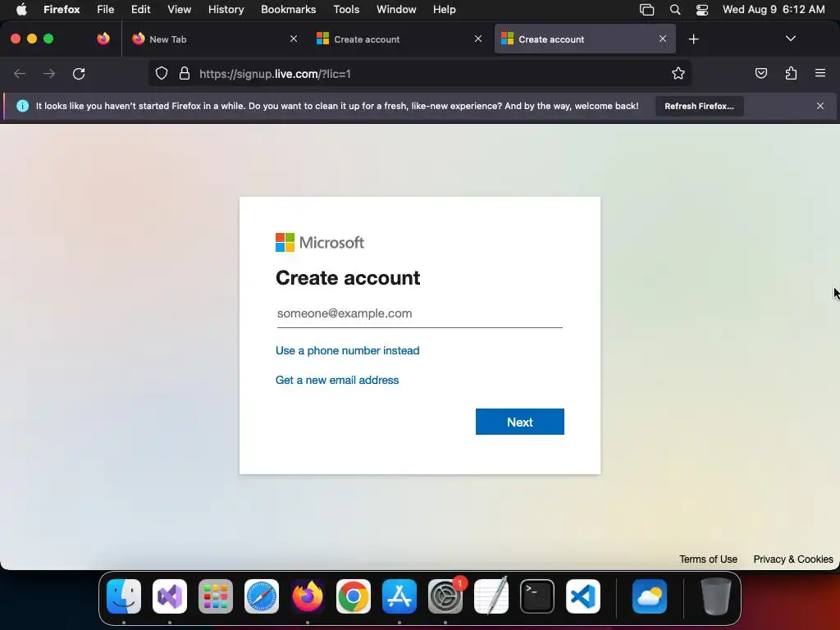840x630 pixels.
Task: Open the View menu
Action: click(179, 9)
